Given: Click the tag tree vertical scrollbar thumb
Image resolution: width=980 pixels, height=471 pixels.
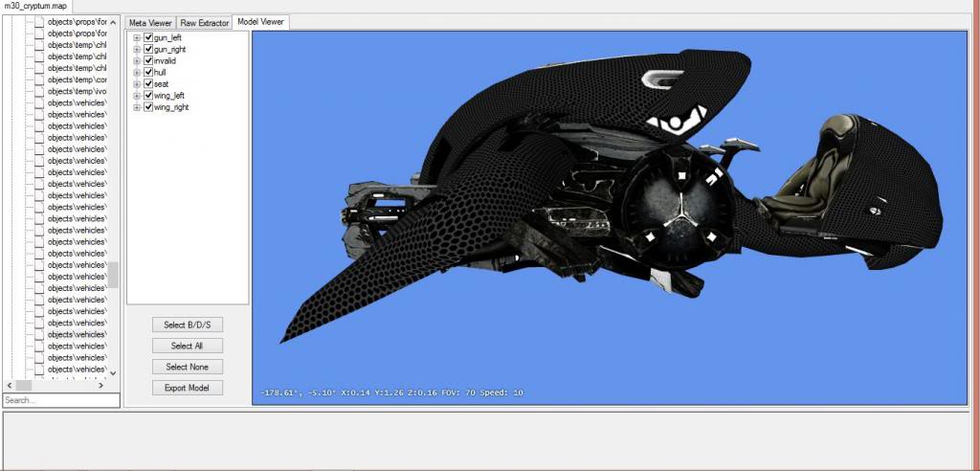Looking at the screenshot, I should pos(113,275).
